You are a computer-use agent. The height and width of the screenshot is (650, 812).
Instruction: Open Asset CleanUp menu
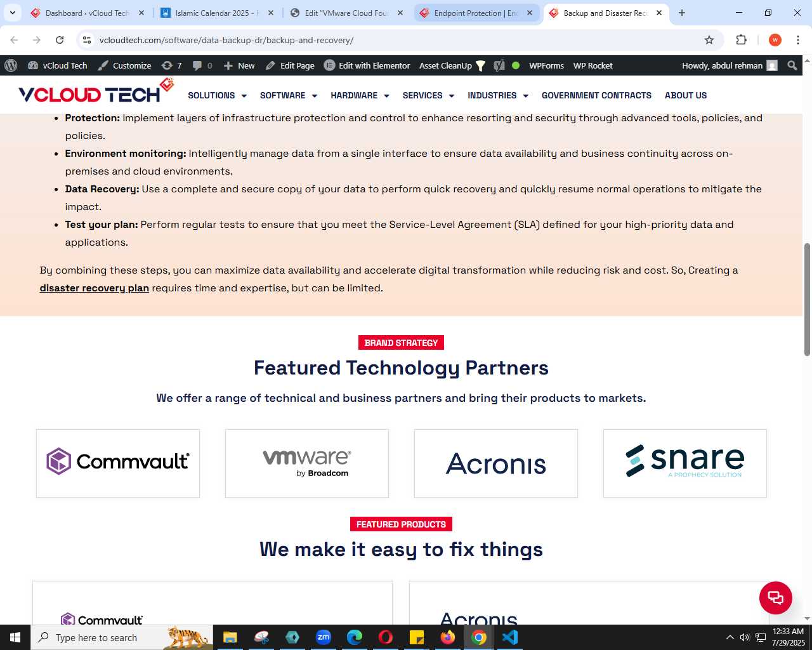click(452, 65)
